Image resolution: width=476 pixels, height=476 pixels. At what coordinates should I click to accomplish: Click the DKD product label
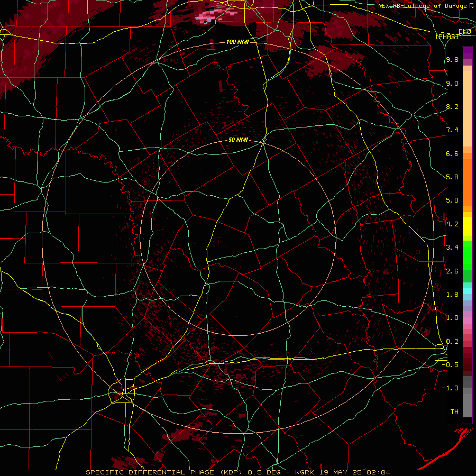click(464, 32)
